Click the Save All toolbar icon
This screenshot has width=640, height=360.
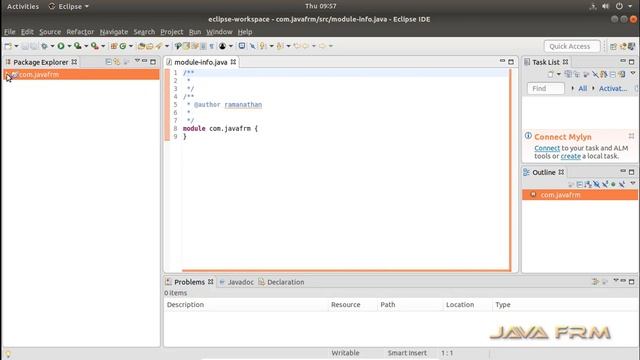tap(34, 46)
